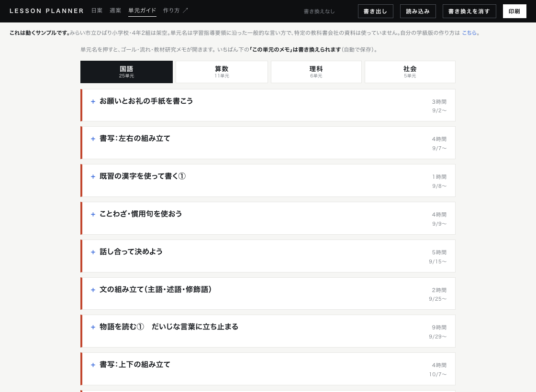Click the 9/8〜 date label
The height and width of the screenshot is (392, 536).
coord(439,186)
